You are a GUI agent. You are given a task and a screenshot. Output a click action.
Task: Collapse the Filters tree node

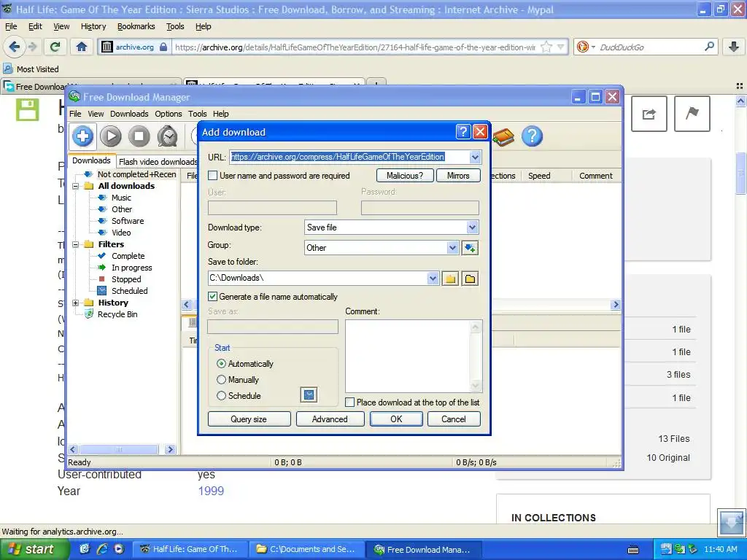tap(75, 245)
